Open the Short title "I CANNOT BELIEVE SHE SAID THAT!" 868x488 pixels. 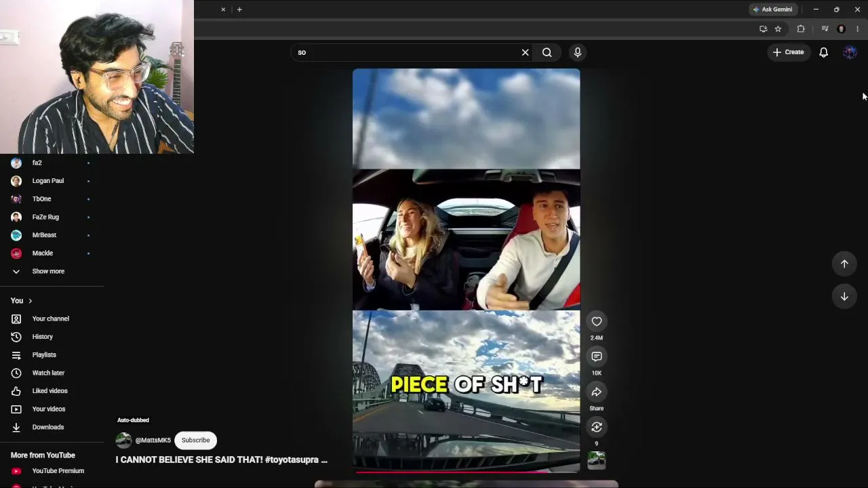pos(221,460)
